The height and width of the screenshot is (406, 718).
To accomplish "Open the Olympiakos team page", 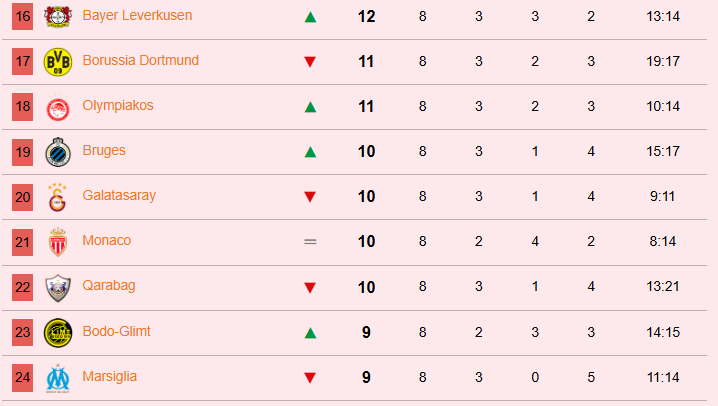I will pos(118,106).
